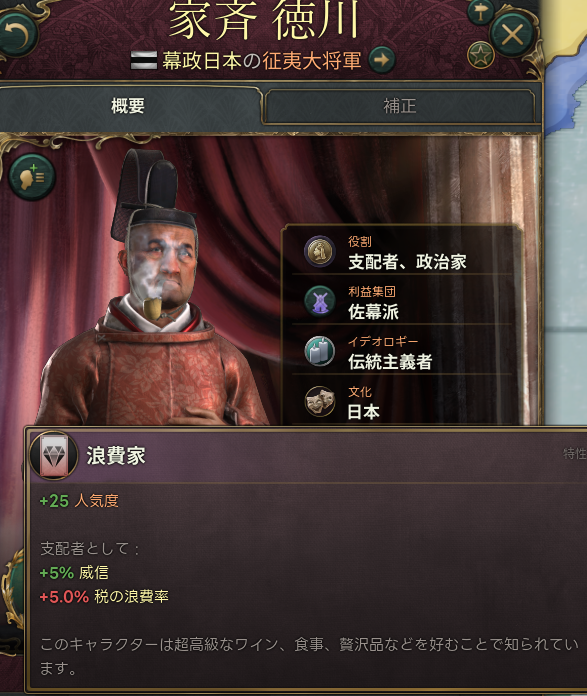Click the ideology candles icon
Screen dimensions: 587x696
tap(320, 352)
